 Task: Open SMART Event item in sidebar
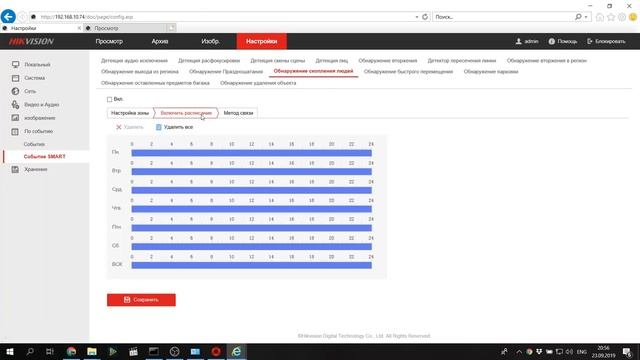pos(44,157)
